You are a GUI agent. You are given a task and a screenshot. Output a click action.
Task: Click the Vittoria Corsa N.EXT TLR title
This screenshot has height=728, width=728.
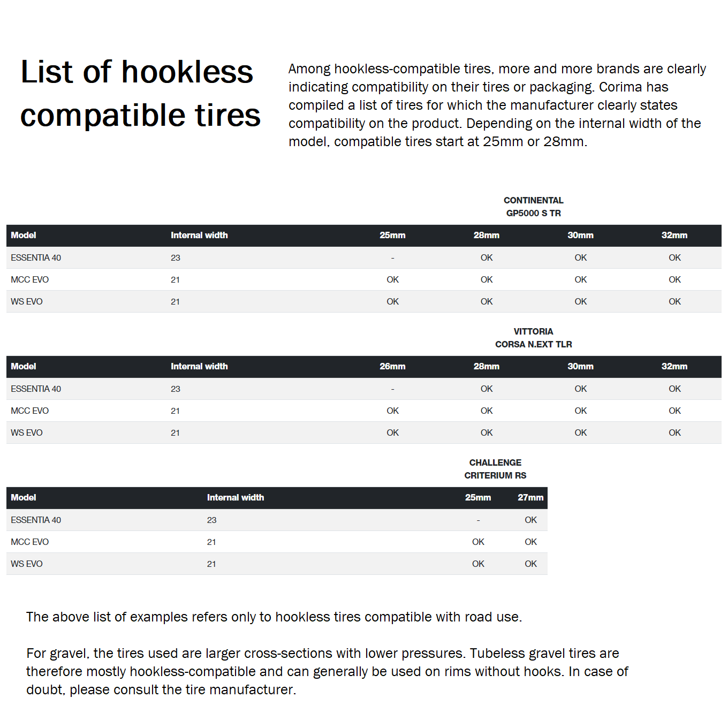click(533, 338)
